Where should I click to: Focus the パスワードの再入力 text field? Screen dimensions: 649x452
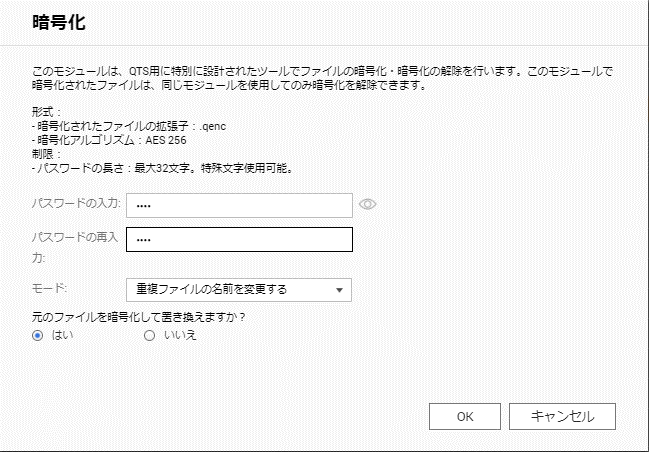pyautogui.click(x=239, y=239)
